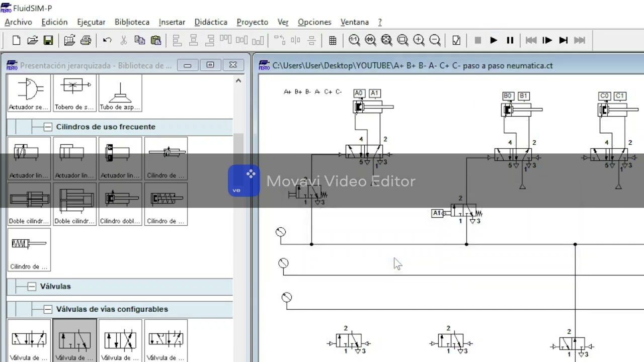Open the Proyecto menu

click(x=252, y=22)
